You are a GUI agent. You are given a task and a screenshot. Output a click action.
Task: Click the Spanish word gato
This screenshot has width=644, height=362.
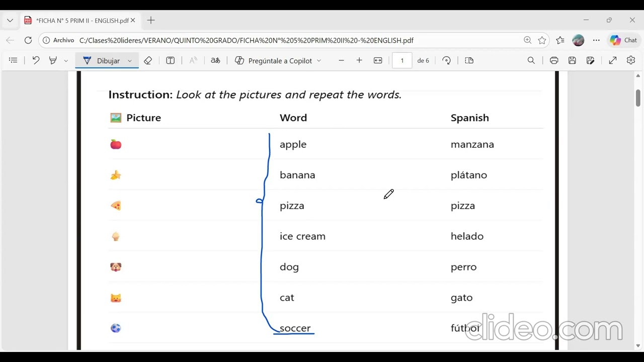point(461,298)
